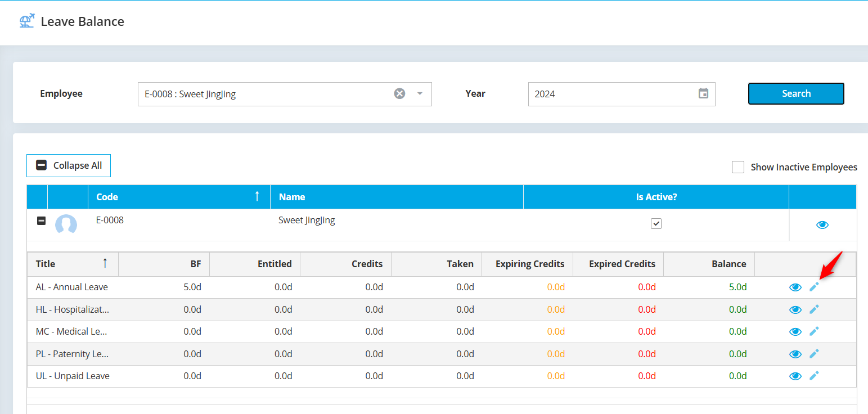Select the UL - Unpaid Leave row title
868x414 pixels.
click(73, 376)
